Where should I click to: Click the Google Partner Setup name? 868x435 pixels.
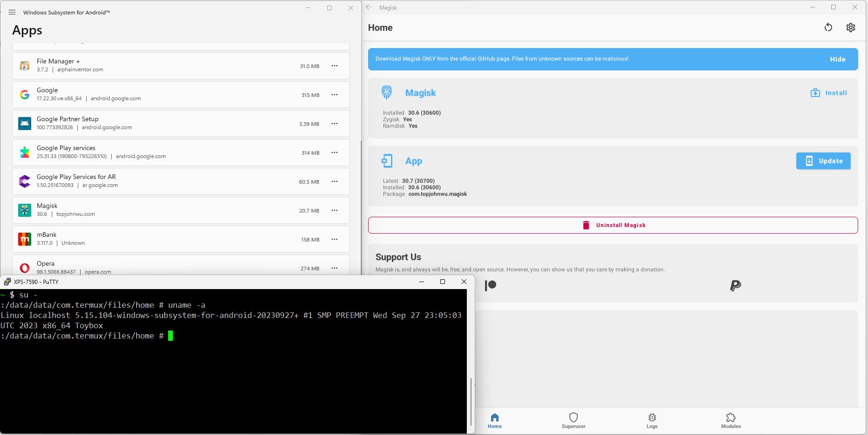(x=68, y=119)
